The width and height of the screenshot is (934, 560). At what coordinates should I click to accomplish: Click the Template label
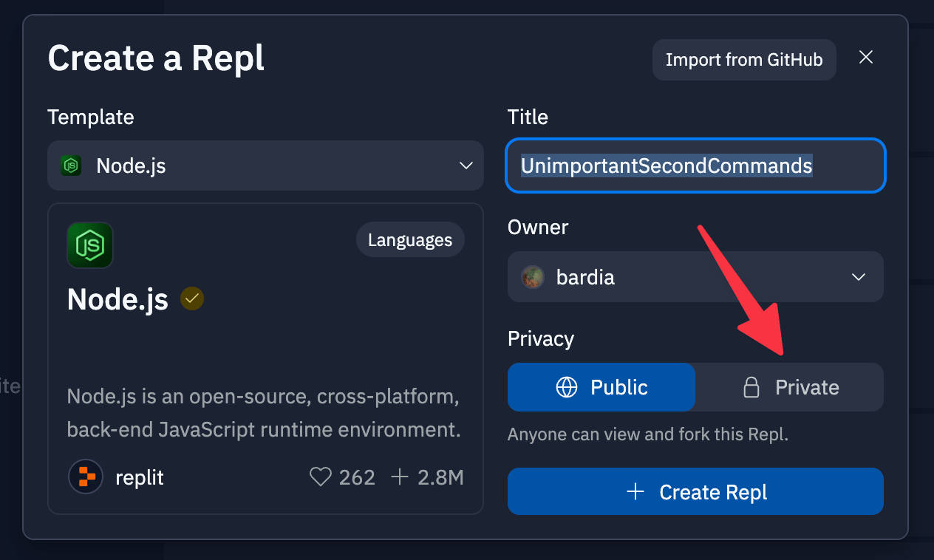(91, 117)
